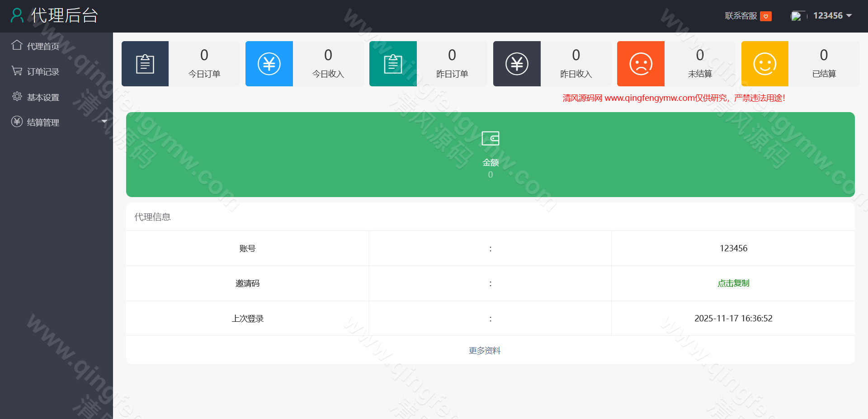
Task: Click the 结算管理 yen icon
Action: click(17, 122)
